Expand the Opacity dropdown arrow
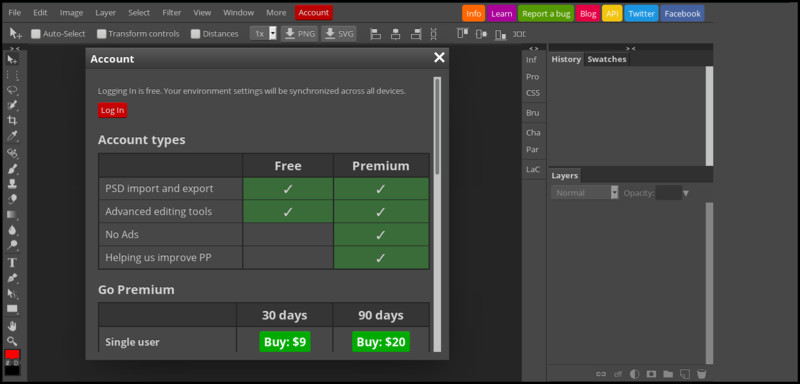 point(686,193)
